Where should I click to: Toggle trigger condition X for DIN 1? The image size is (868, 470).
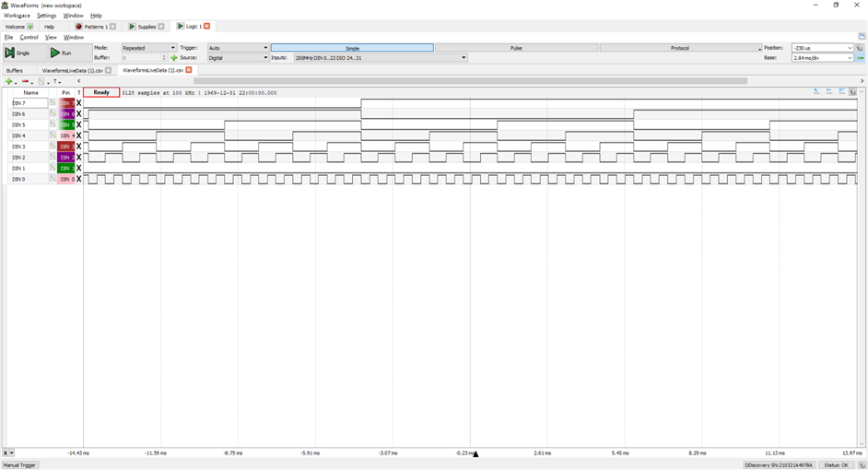(78, 168)
